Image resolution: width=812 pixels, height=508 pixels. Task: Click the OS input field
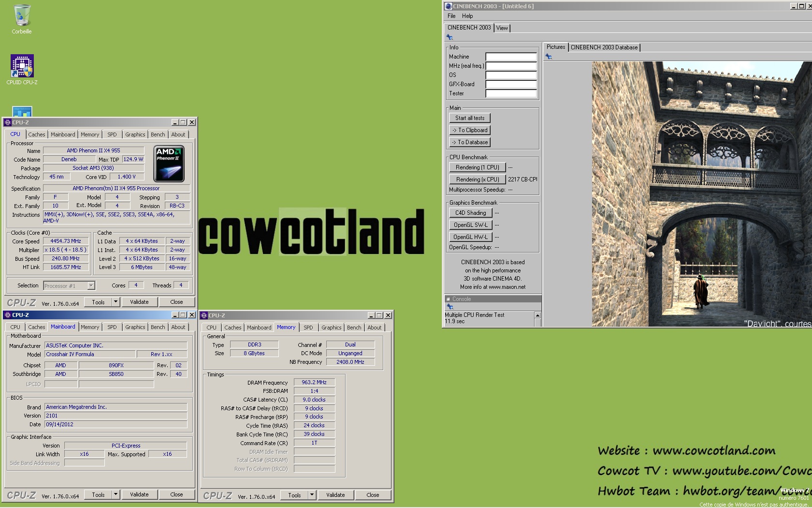pyautogui.click(x=511, y=75)
